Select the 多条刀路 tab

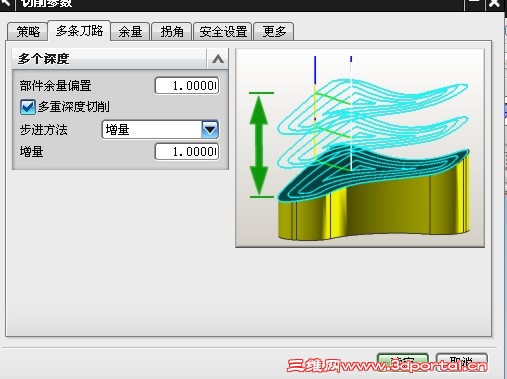click(79, 31)
